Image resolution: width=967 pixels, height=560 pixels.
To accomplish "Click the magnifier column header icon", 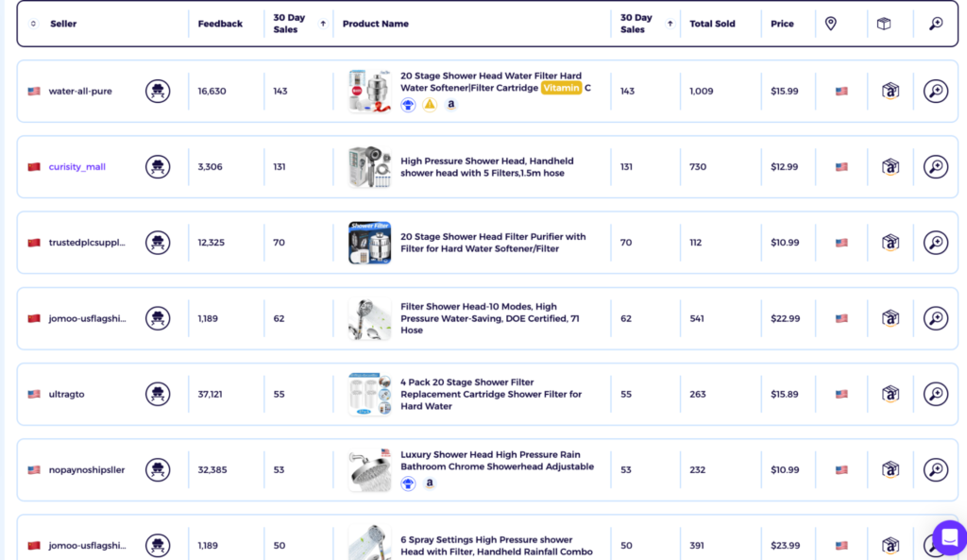I will coord(936,24).
